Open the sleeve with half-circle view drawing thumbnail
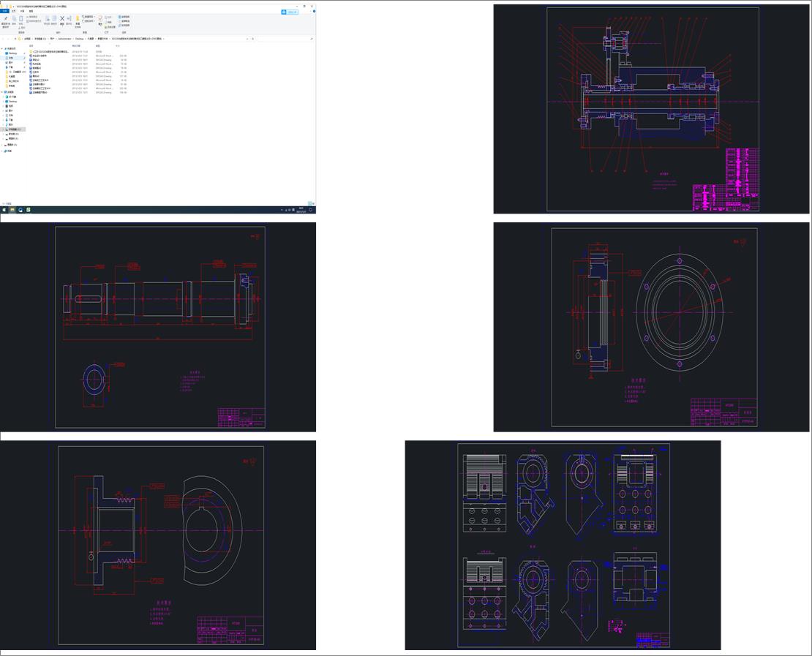 158,545
